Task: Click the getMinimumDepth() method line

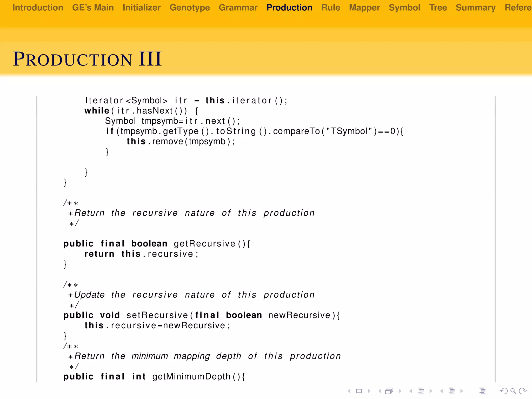Action: point(154,377)
